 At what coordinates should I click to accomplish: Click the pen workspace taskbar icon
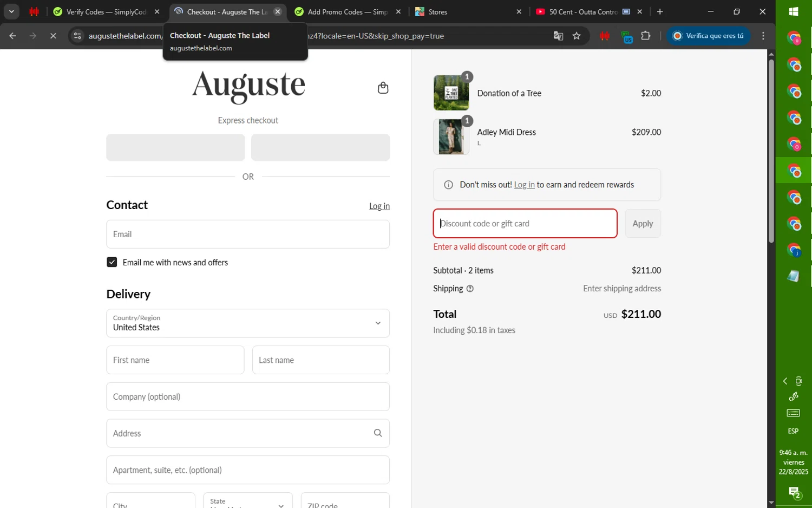point(794,396)
